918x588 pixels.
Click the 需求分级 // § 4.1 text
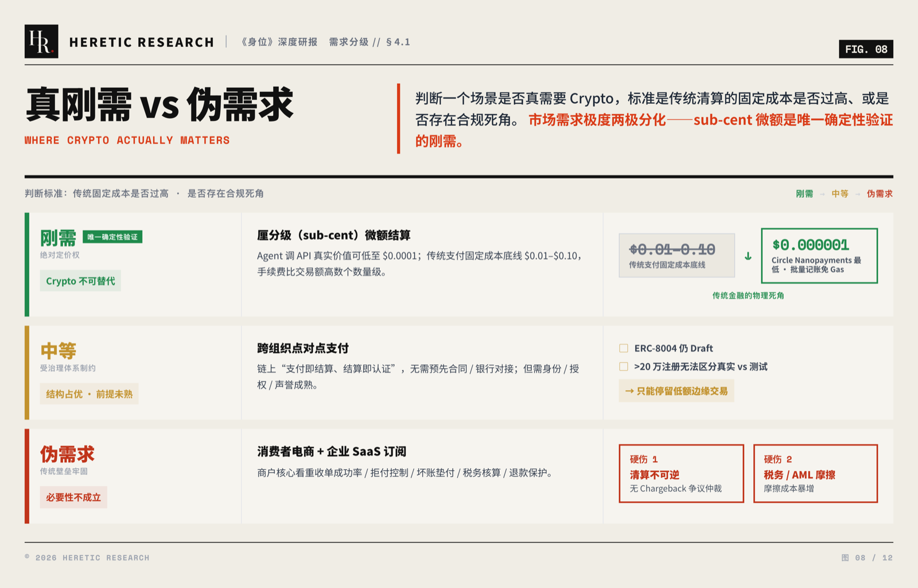[369, 42]
